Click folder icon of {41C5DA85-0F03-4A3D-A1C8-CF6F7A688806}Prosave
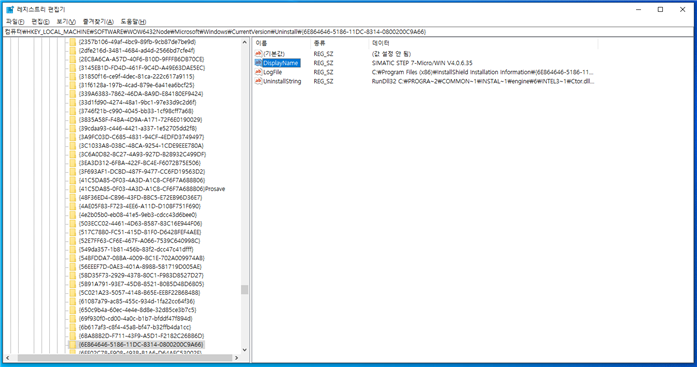 click(72, 189)
